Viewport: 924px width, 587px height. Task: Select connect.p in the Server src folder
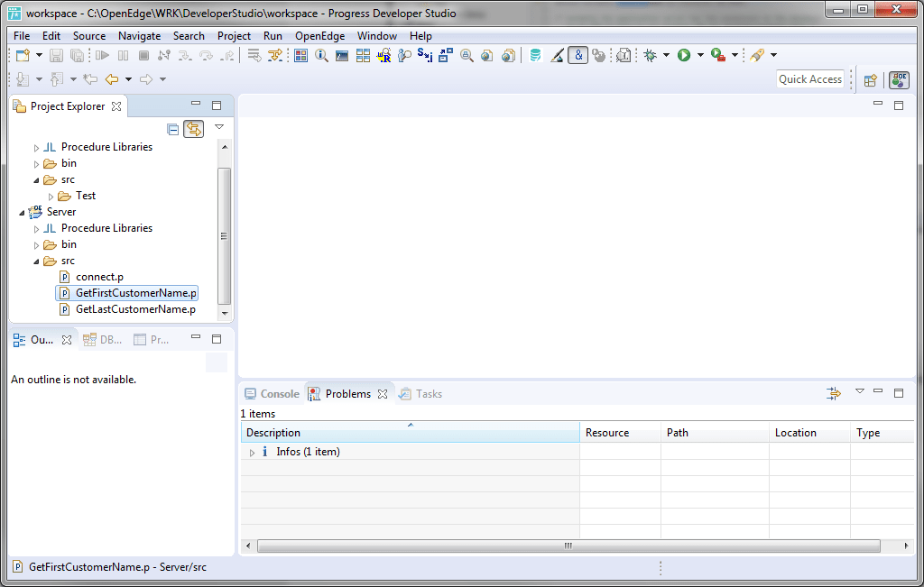tap(99, 277)
